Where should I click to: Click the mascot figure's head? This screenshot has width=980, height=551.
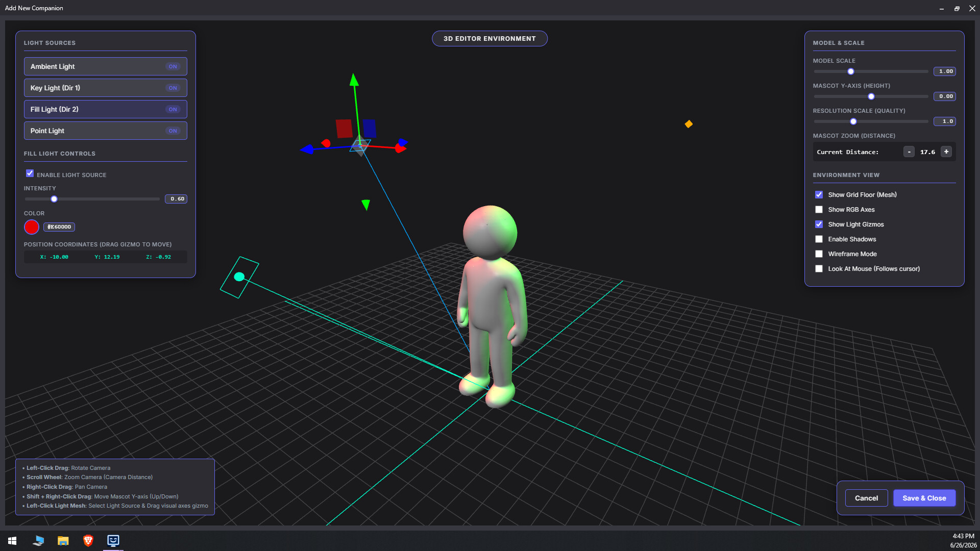[490, 232]
